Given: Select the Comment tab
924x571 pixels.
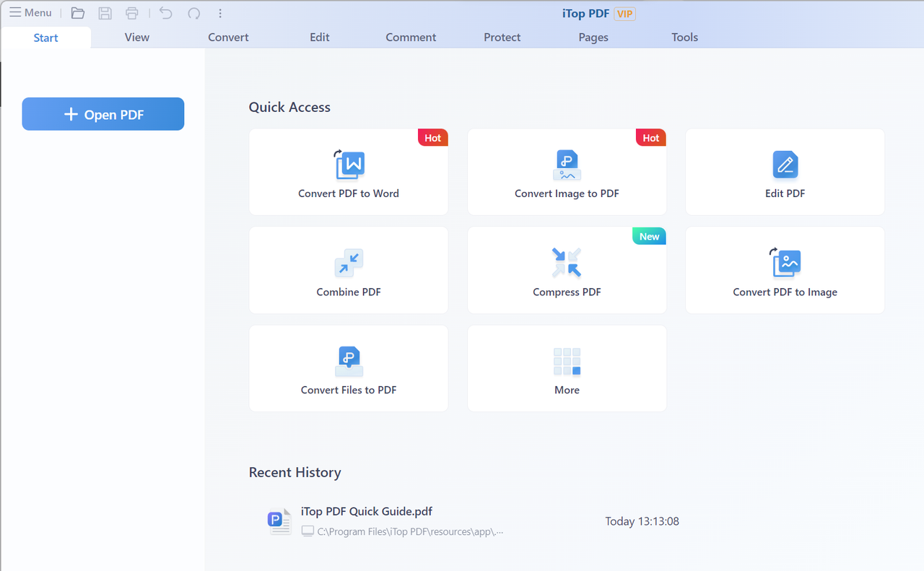Looking at the screenshot, I should [411, 38].
